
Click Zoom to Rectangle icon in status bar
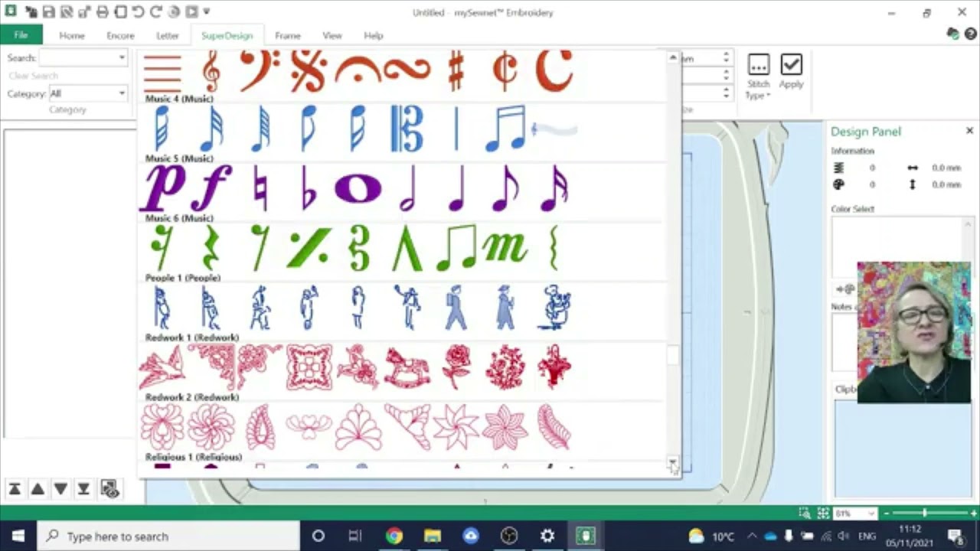tap(805, 514)
